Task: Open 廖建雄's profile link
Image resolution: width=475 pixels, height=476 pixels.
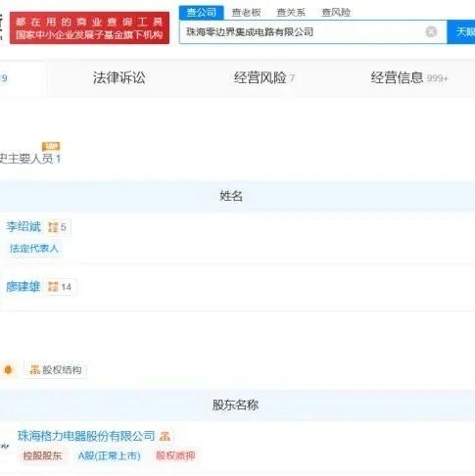Action: coord(24,286)
